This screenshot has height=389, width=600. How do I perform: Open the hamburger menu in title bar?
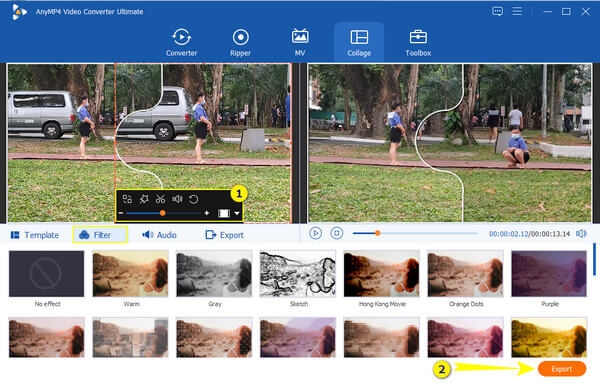(517, 11)
